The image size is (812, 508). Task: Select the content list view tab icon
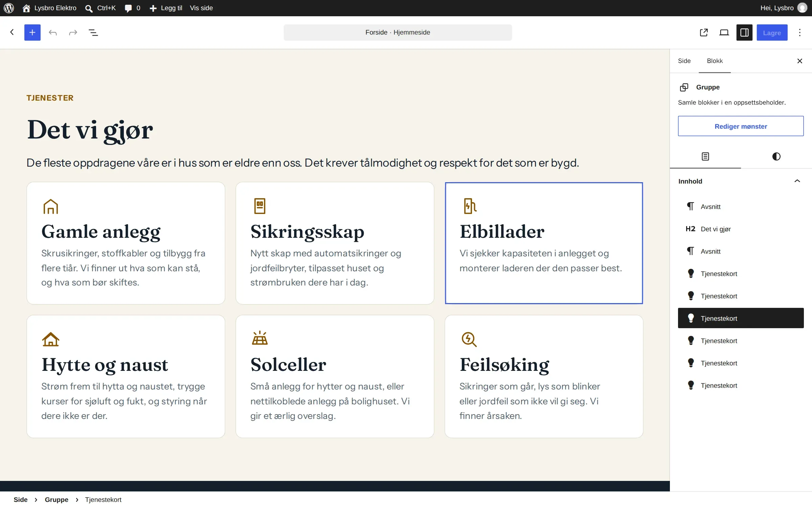coord(705,156)
